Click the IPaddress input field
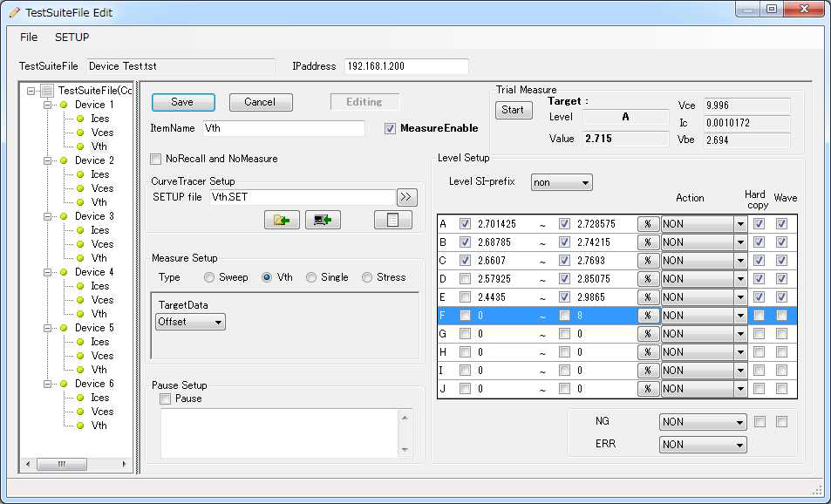Image resolution: width=831 pixels, height=504 pixels. pos(406,66)
